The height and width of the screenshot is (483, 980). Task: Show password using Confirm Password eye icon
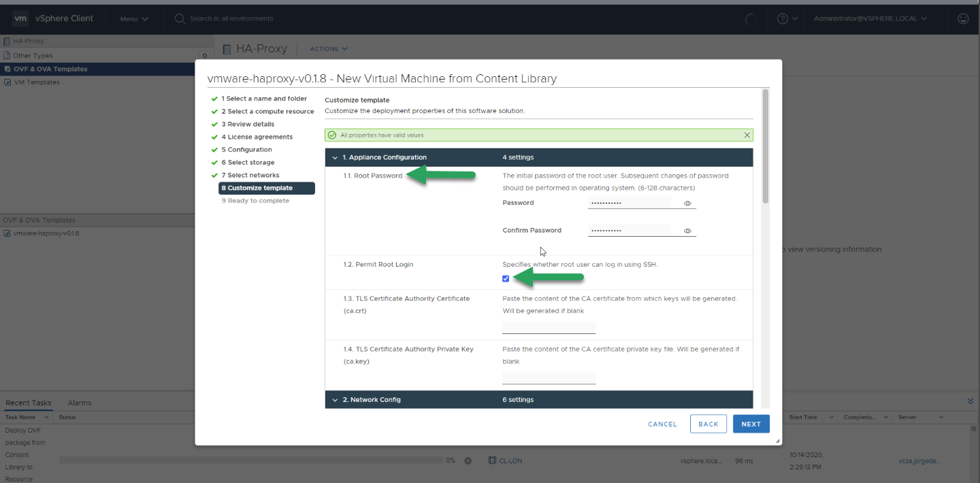click(687, 231)
